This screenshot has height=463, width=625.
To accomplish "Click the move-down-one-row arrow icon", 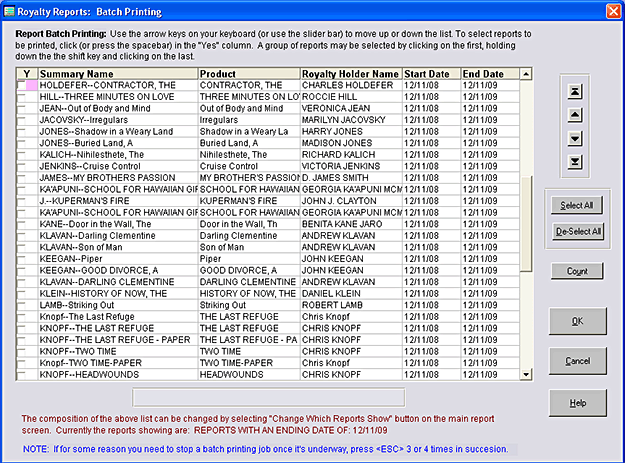I will pyautogui.click(x=577, y=137).
